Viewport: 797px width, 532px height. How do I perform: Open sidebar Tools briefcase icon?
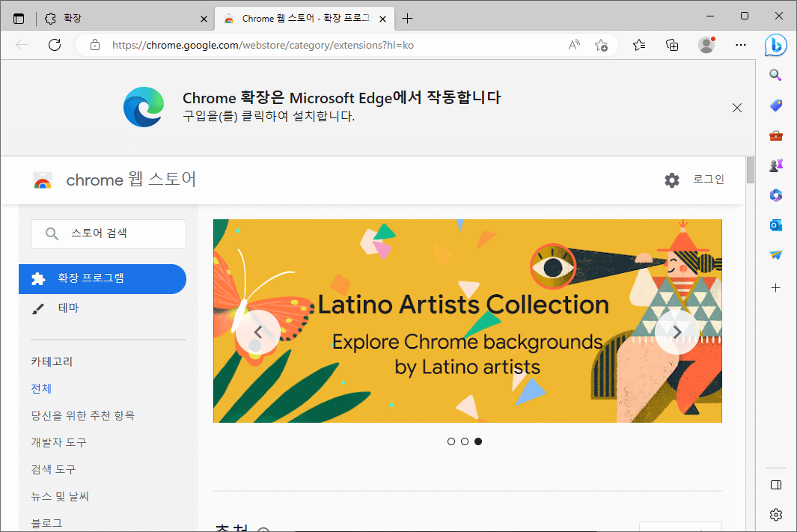pos(775,135)
